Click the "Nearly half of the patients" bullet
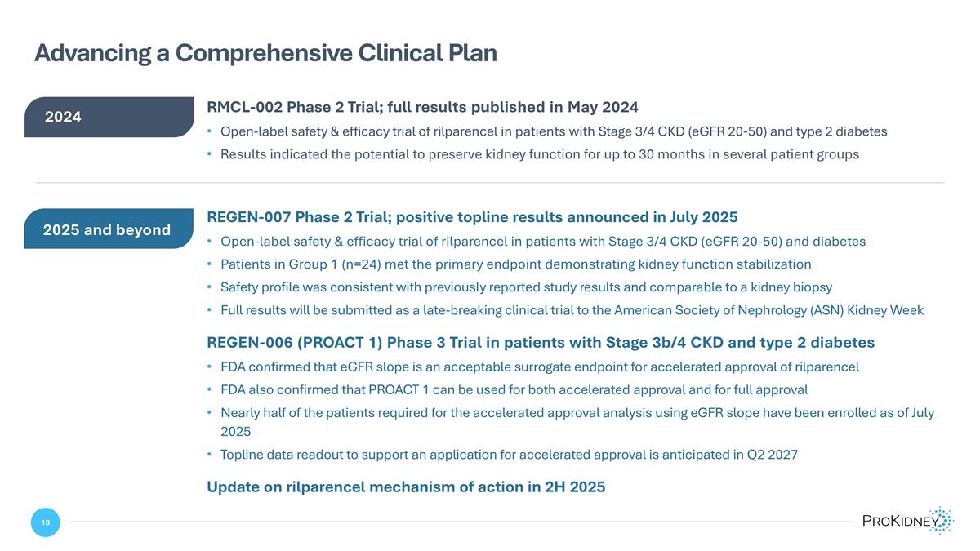 [x=577, y=413]
